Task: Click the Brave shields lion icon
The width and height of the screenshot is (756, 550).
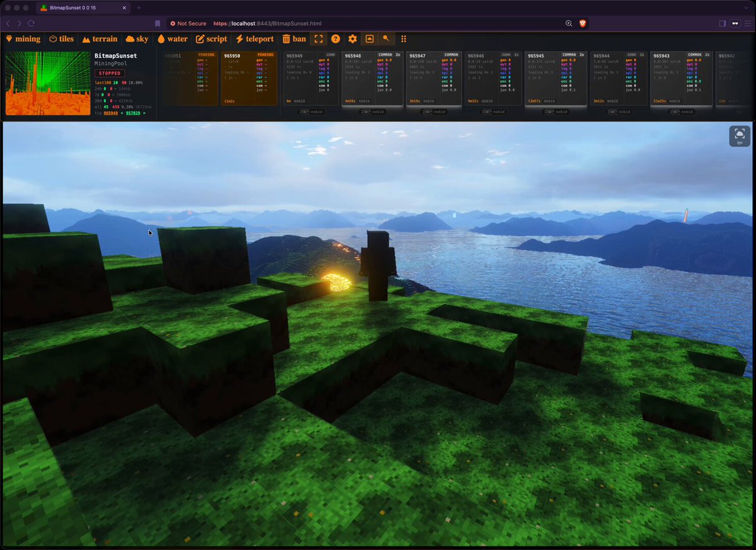Action: (x=583, y=23)
